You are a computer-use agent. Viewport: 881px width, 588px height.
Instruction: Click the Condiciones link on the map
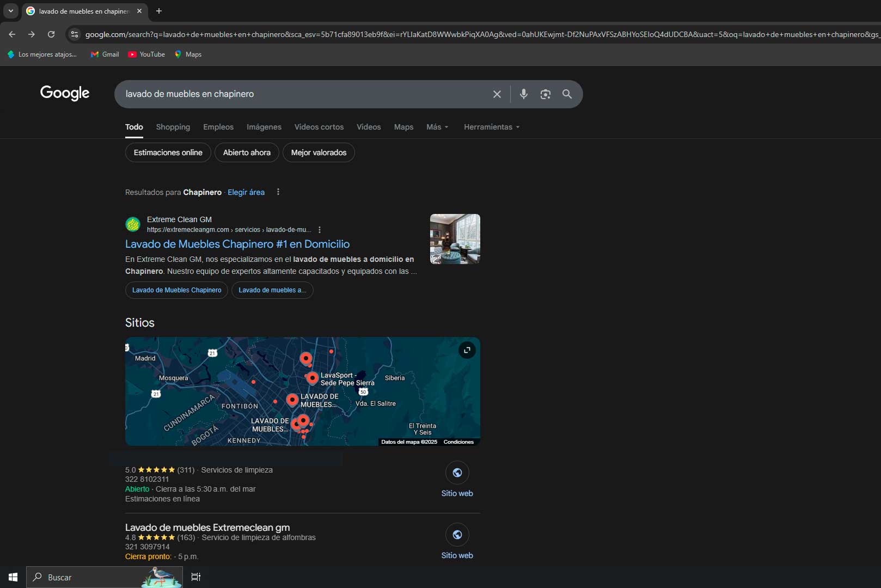[458, 442]
